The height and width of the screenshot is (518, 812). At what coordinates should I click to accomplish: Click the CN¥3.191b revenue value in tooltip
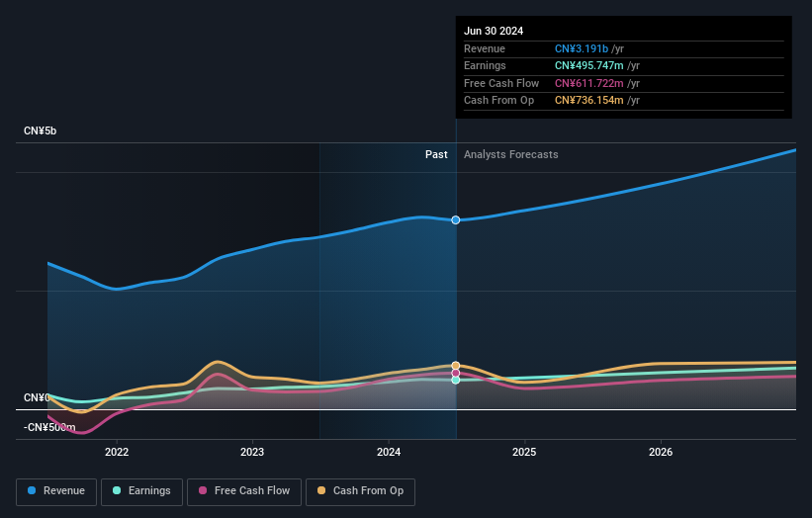582,48
